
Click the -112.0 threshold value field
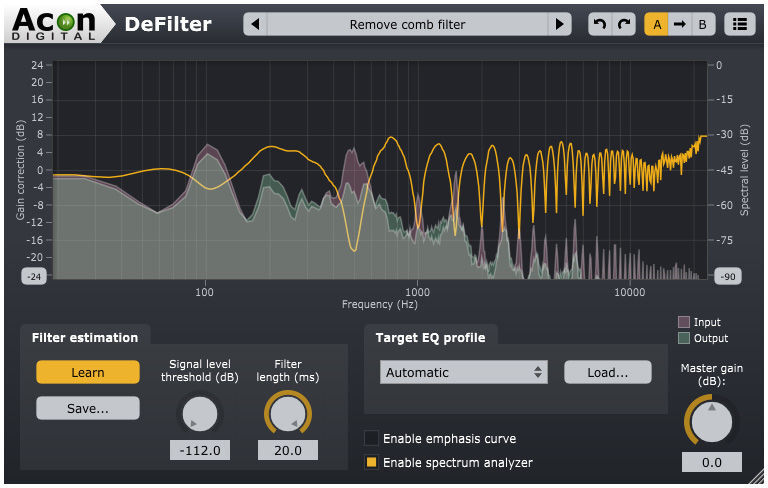(x=200, y=450)
